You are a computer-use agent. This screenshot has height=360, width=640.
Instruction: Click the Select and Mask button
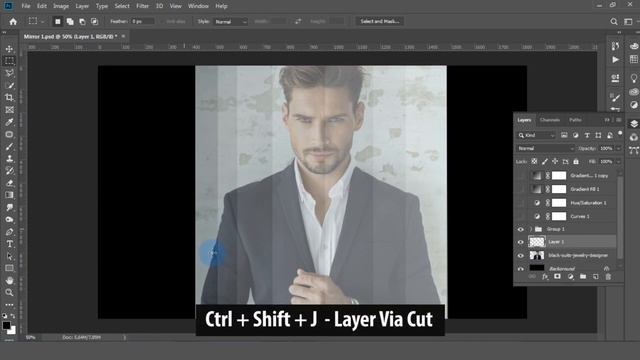(380, 21)
